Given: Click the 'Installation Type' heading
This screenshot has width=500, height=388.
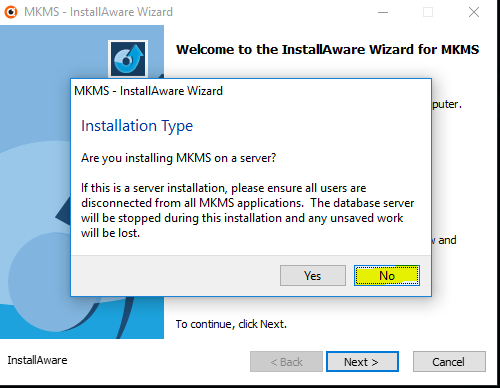Looking at the screenshot, I should coord(137,126).
